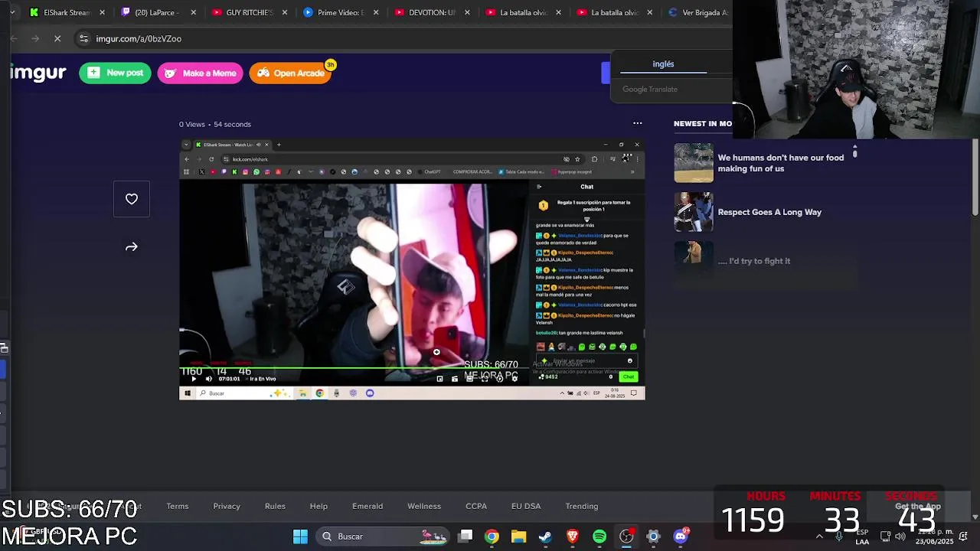The width and height of the screenshot is (980, 551).
Task: Open the tab search dropdown chevron
Action: [11, 12]
